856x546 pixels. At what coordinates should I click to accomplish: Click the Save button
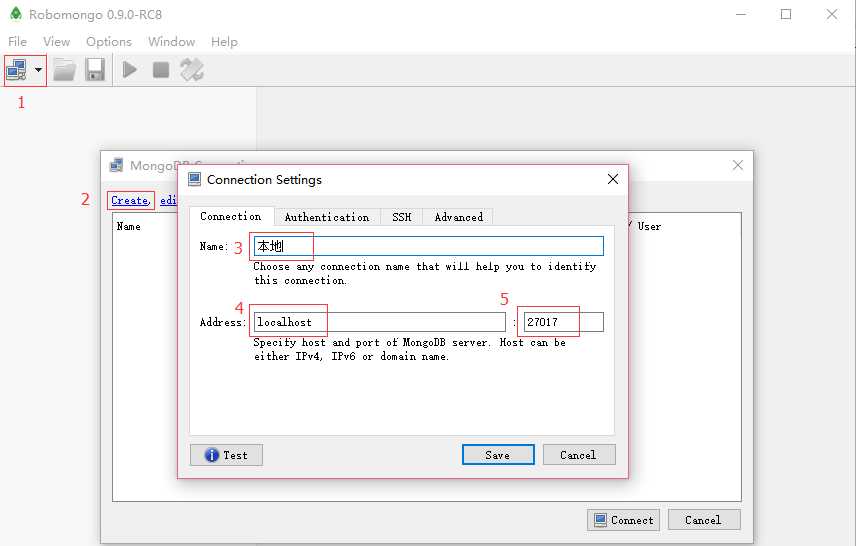coord(498,455)
